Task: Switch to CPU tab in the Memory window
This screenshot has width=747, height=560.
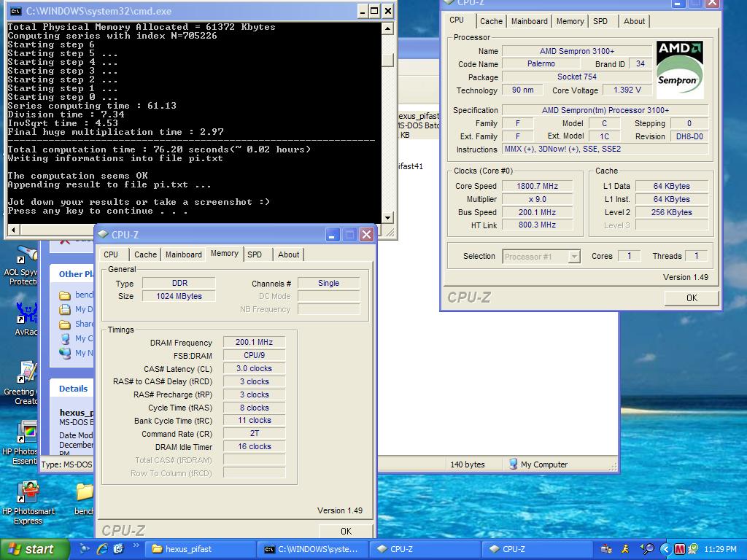Action: click(111, 254)
